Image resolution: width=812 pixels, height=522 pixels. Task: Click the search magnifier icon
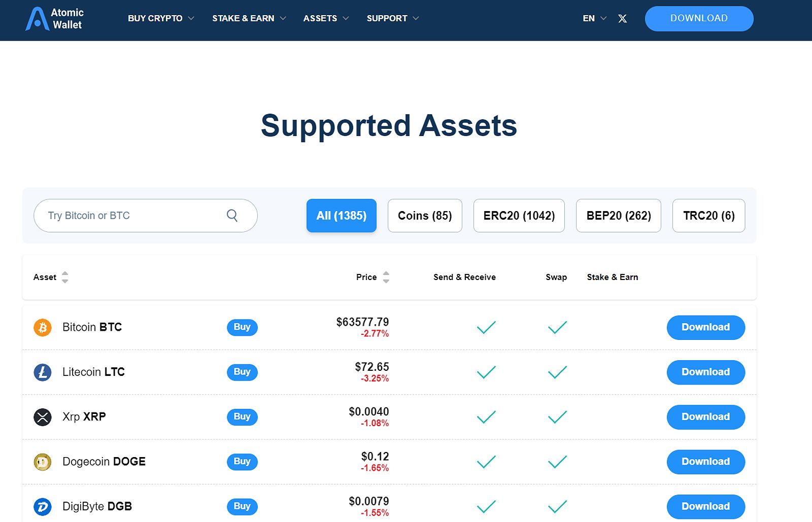point(232,216)
